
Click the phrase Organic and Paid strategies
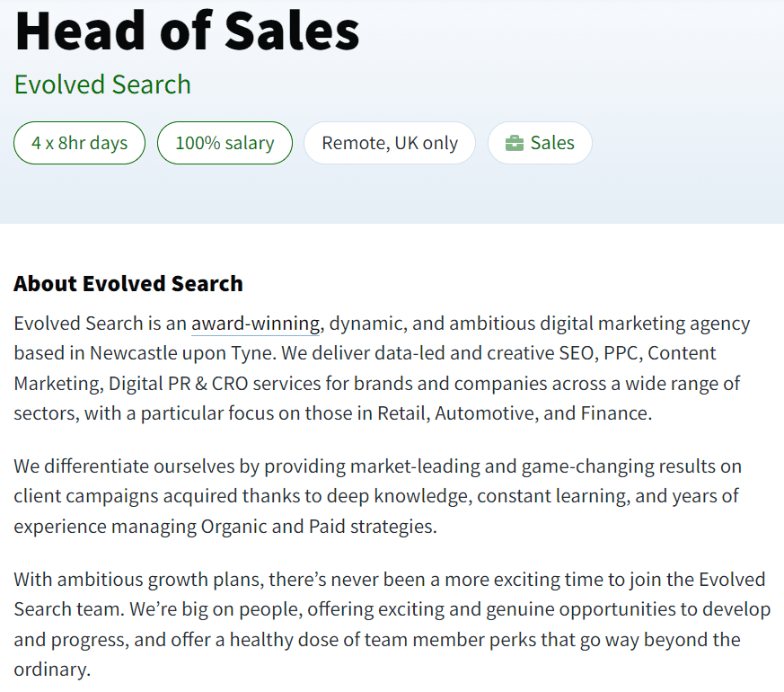tap(318, 527)
